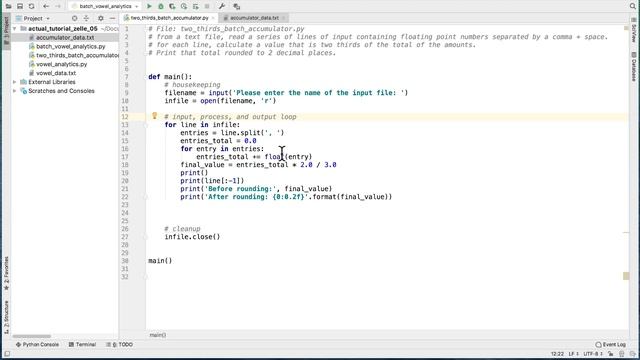This screenshot has height=360, width=640.
Task: Hide the Project panel with the minus icon
Action: click(112, 18)
